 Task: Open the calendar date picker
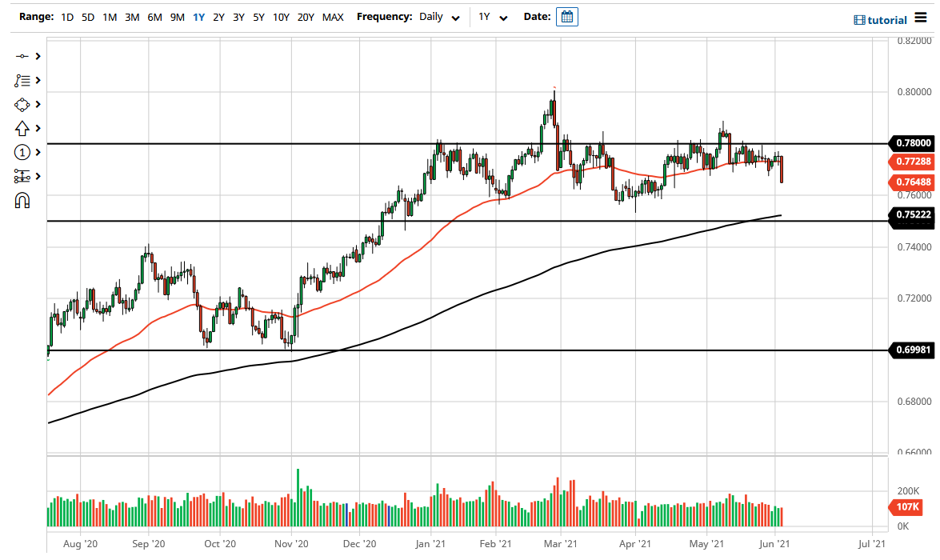[566, 16]
